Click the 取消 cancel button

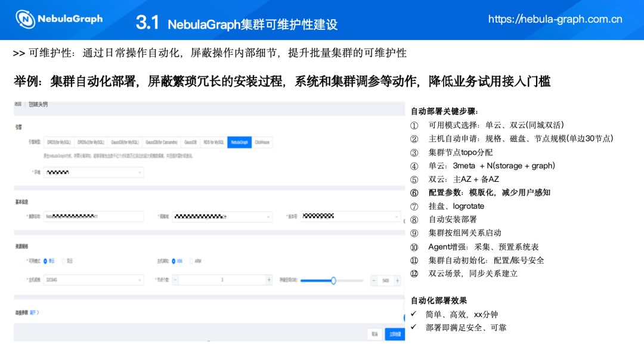[374, 334]
